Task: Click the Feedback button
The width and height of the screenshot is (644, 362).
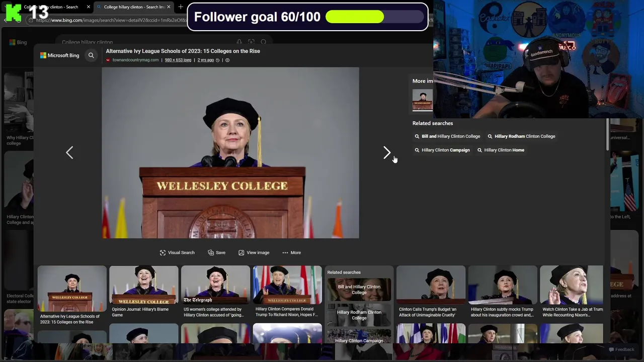Action: 621,349
